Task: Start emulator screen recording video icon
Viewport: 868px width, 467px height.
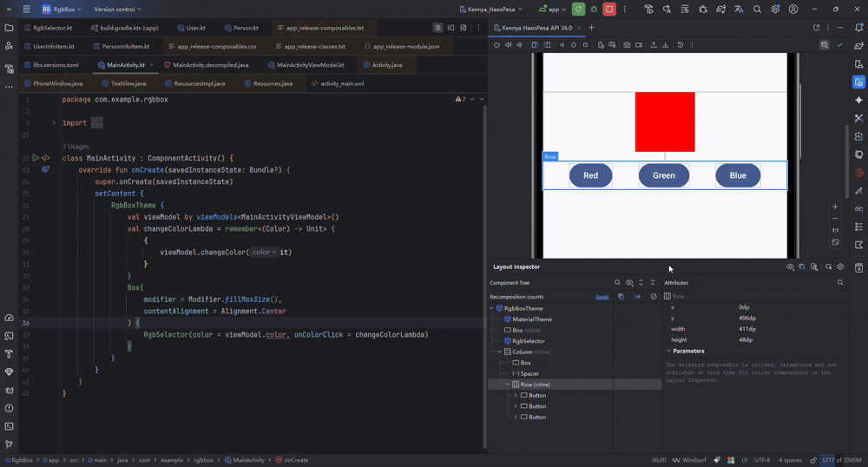Action: pyautogui.click(x=639, y=45)
